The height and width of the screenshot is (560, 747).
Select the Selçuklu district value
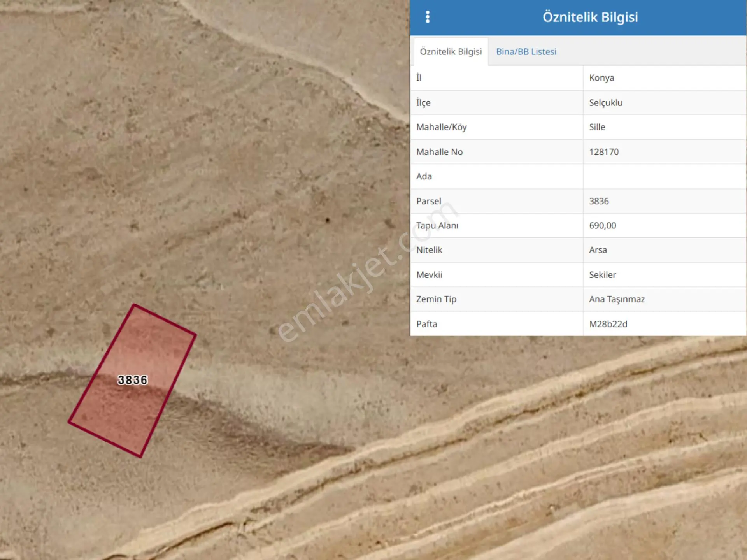coord(605,103)
